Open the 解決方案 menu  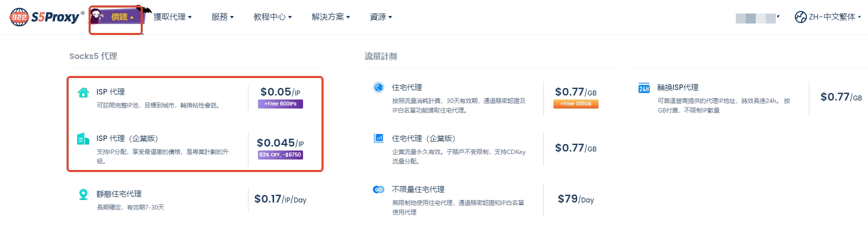(x=331, y=17)
